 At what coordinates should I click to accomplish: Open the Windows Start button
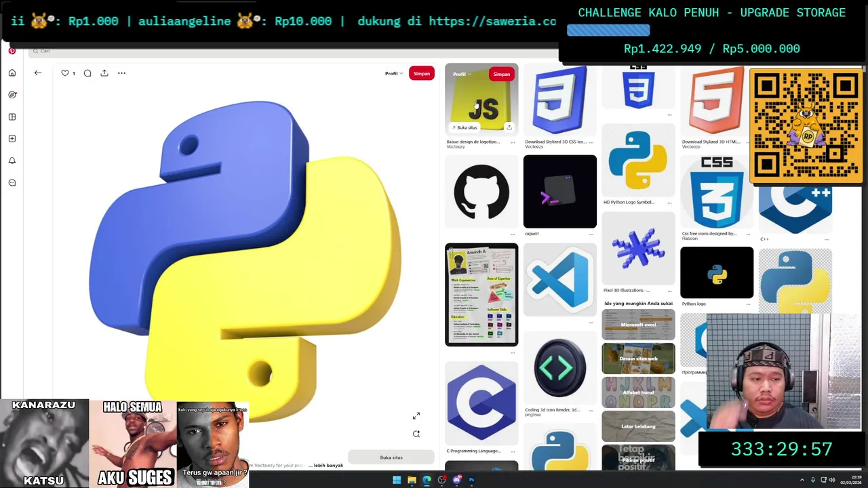397,480
